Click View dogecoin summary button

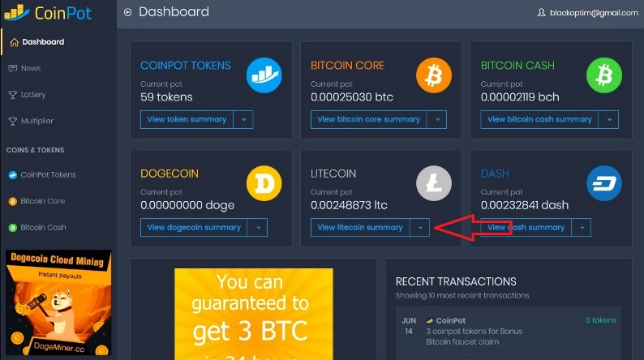coord(194,227)
